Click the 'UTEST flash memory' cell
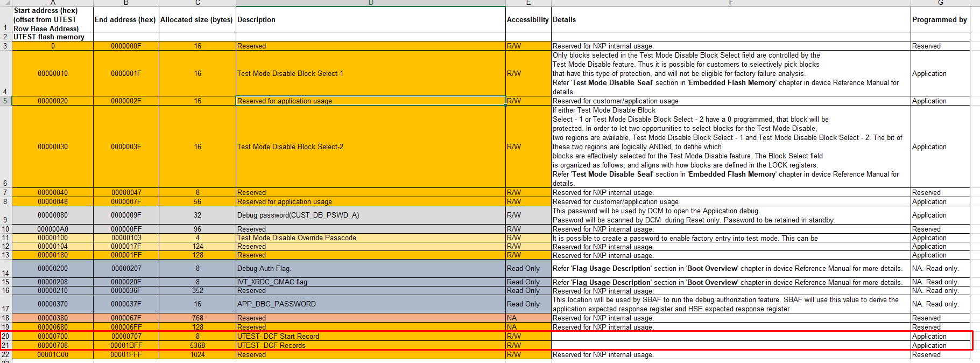This screenshot has height=363, width=980. tap(53, 37)
